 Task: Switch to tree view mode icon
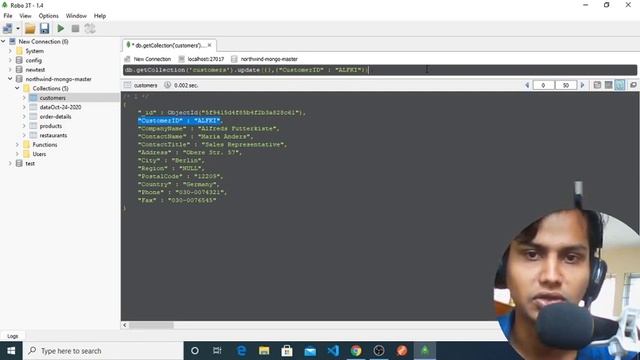pos(597,85)
